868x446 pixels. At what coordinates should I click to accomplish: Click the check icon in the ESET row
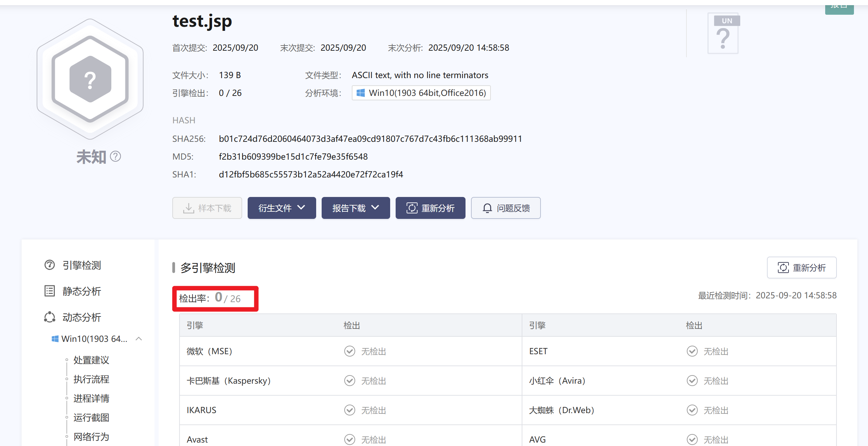click(692, 351)
